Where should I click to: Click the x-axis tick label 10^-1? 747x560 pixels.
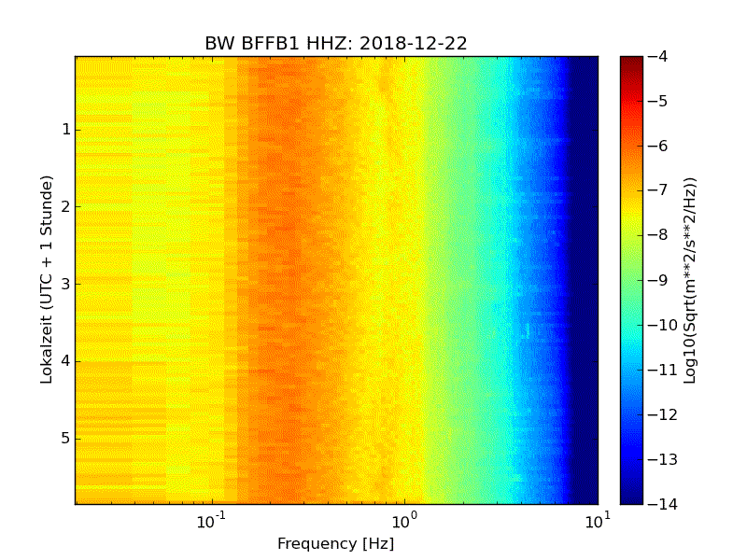[211, 521]
